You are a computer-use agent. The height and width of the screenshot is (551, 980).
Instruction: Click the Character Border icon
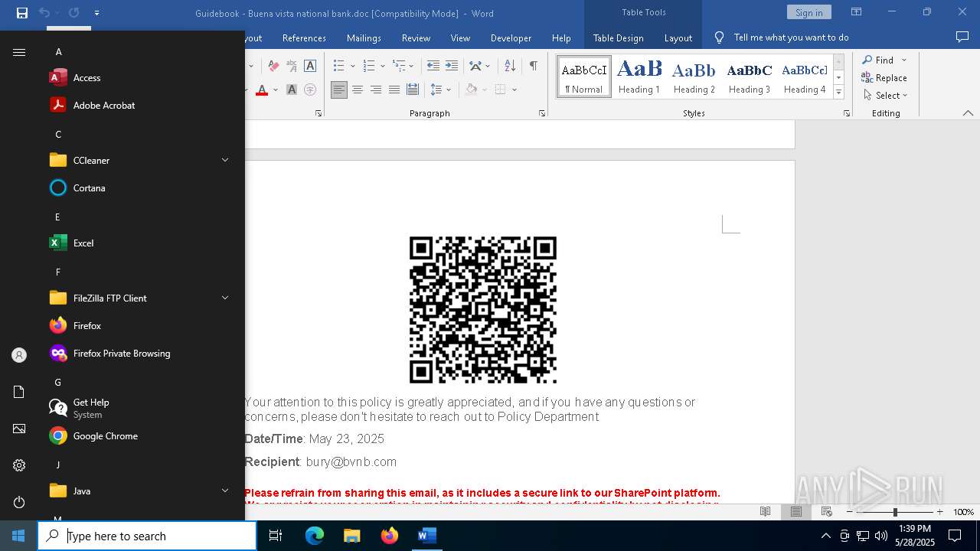pos(310,66)
